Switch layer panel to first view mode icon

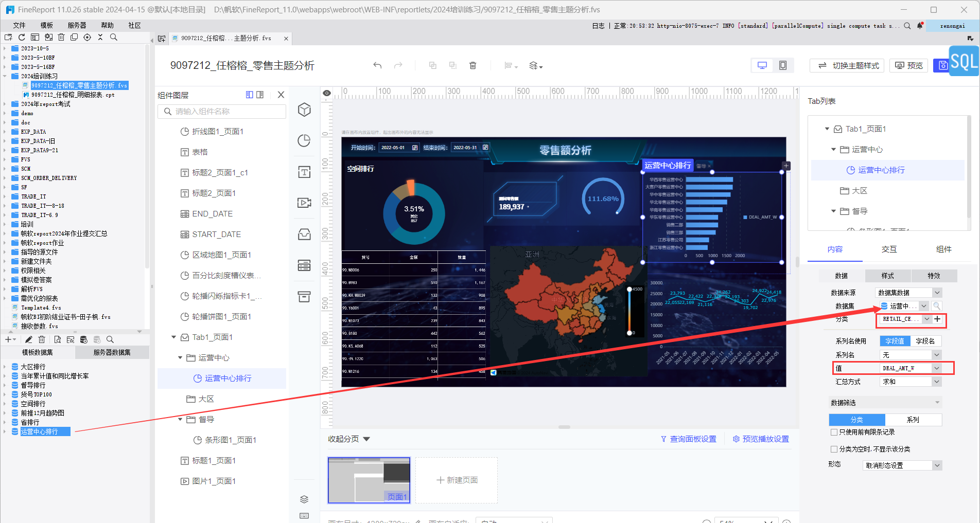point(250,95)
